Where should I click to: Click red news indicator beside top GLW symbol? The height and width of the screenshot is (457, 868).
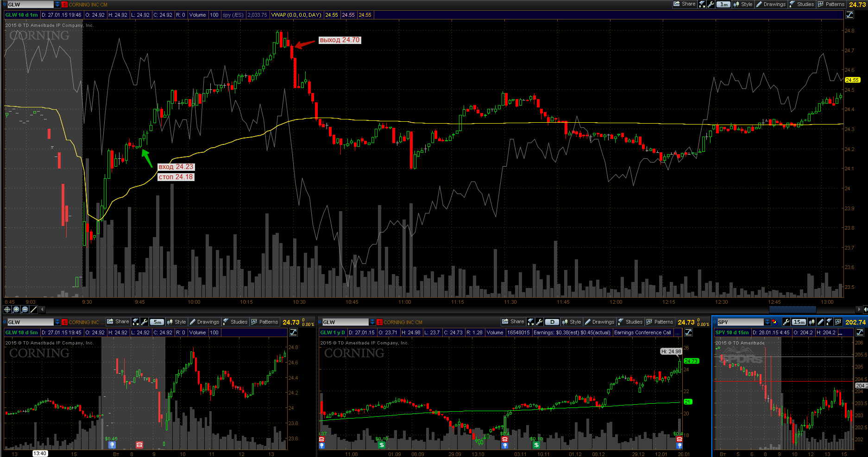pyautogui.click(x=65, y=5)
